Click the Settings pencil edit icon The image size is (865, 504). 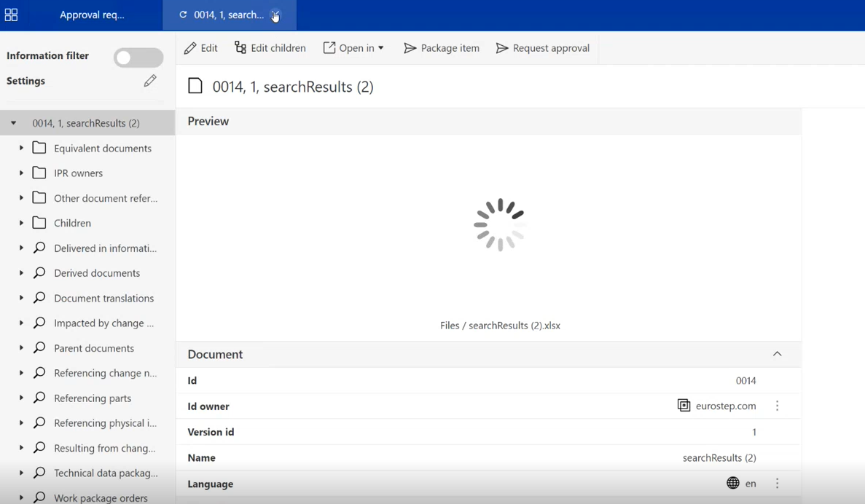pyautogui.click(x=150, y=81)
